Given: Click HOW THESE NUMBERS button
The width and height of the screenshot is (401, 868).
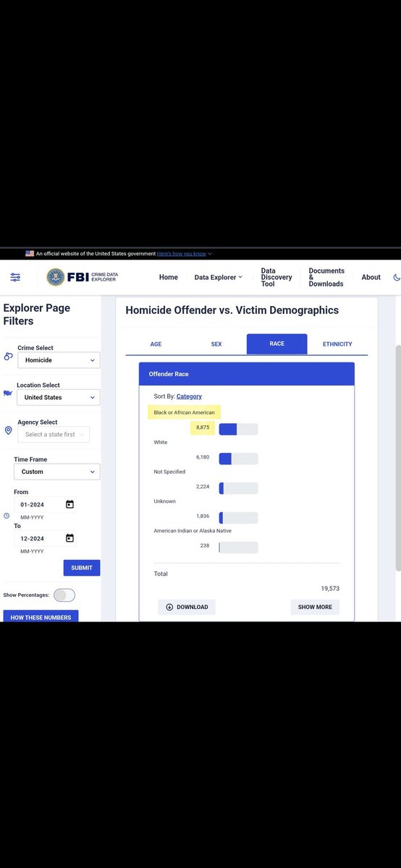Looking at the screenshot, I should tap(41, 617).
